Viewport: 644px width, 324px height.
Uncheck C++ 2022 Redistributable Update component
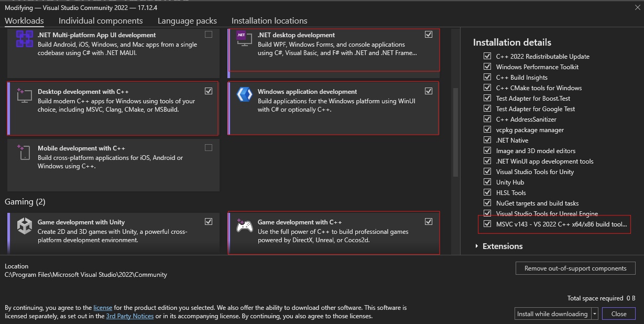[x=487, y=56]
